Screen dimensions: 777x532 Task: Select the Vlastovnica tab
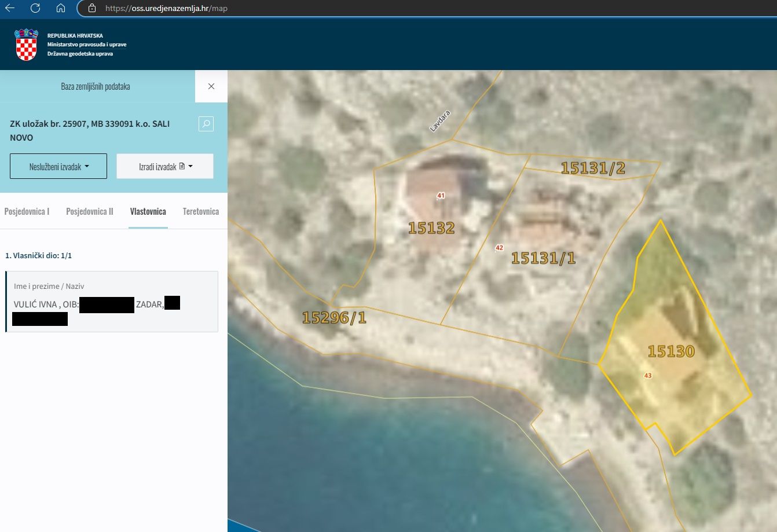coord(148,212)
